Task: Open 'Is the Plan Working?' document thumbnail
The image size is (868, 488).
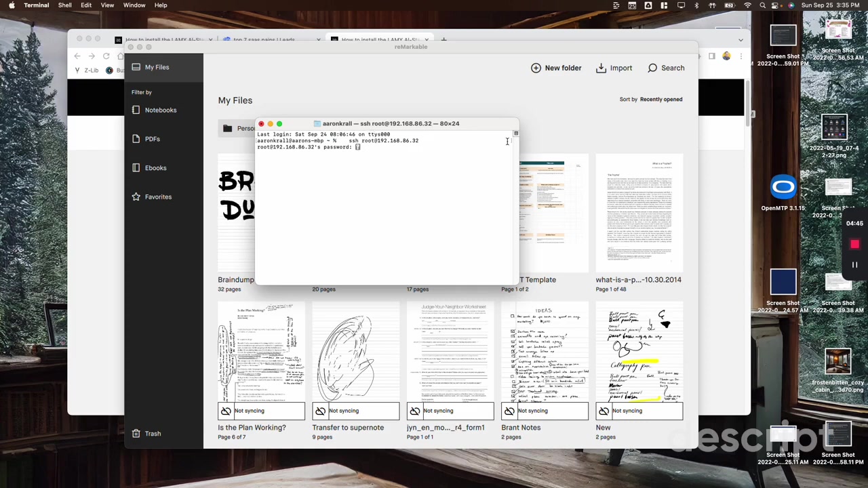Action: point(261,352)
